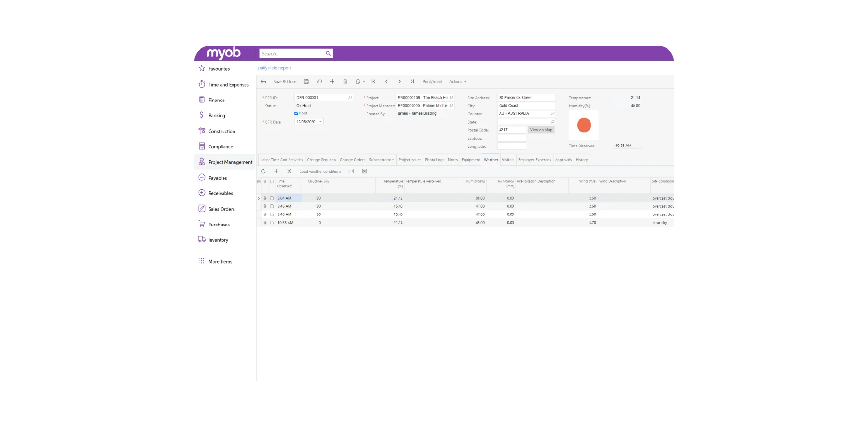Click the Country field lookup magnifier
The image size is (868, 427).
tap(553, 113)
